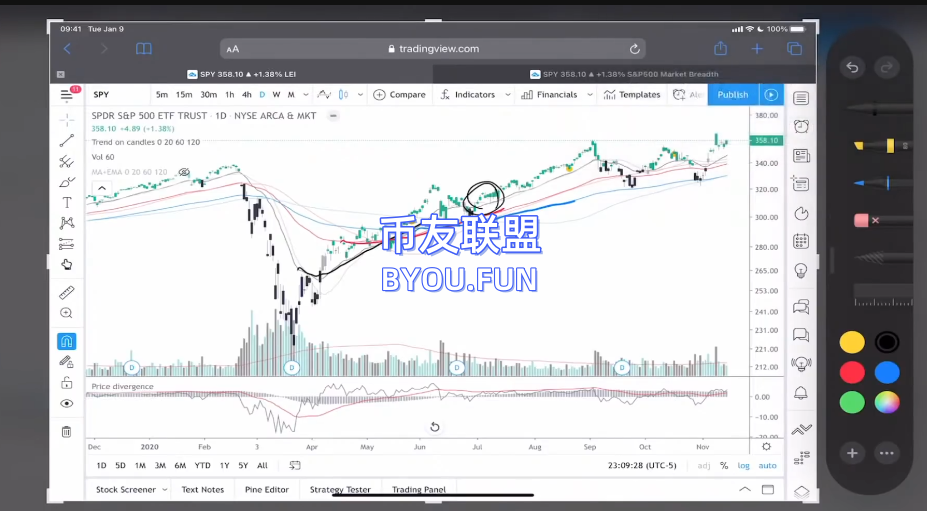Select the 5m timeframe
Screen dimensions: 927x511
coord(162,95)
